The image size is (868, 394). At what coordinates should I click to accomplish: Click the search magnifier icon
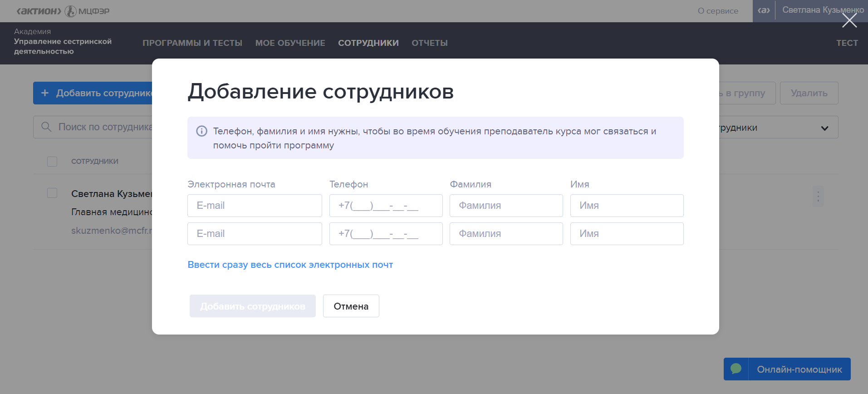[46, 127]
